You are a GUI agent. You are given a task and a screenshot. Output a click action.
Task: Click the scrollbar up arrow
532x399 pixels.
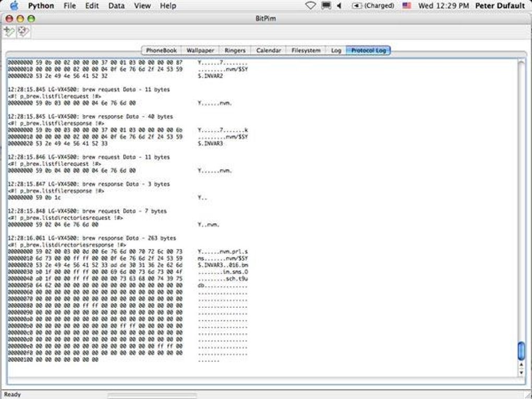522,365
